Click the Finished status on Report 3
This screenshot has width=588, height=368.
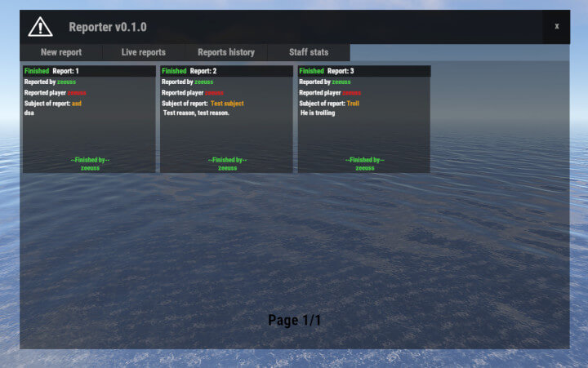click(312, 71)
